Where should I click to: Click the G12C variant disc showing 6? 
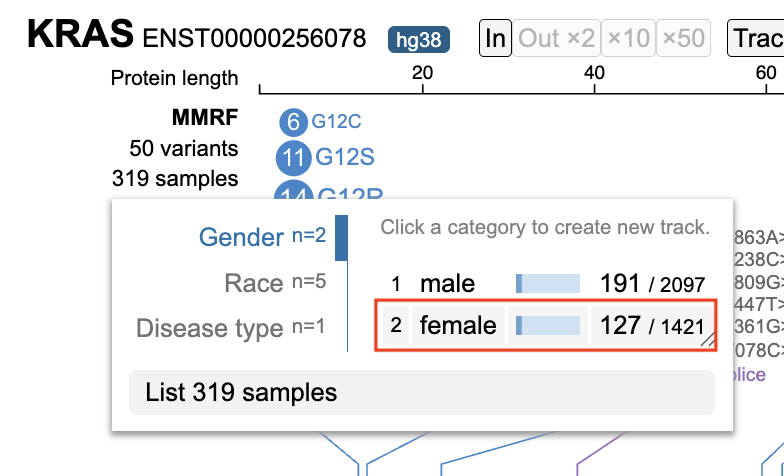coord(294,122)
